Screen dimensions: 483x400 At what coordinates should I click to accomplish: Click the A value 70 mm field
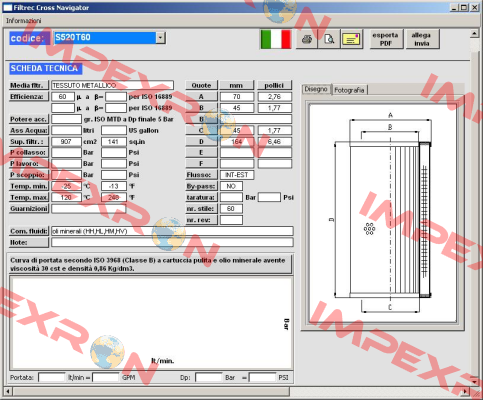click(237, 97)
